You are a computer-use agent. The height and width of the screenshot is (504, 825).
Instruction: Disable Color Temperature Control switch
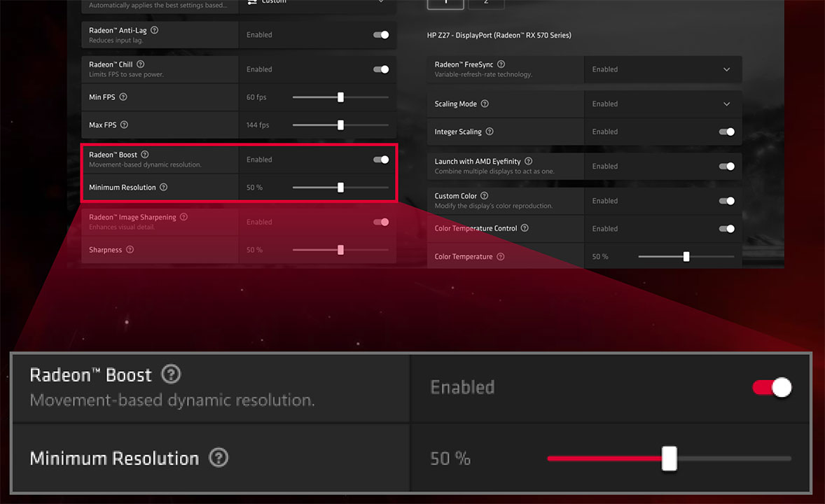[727, 229]
